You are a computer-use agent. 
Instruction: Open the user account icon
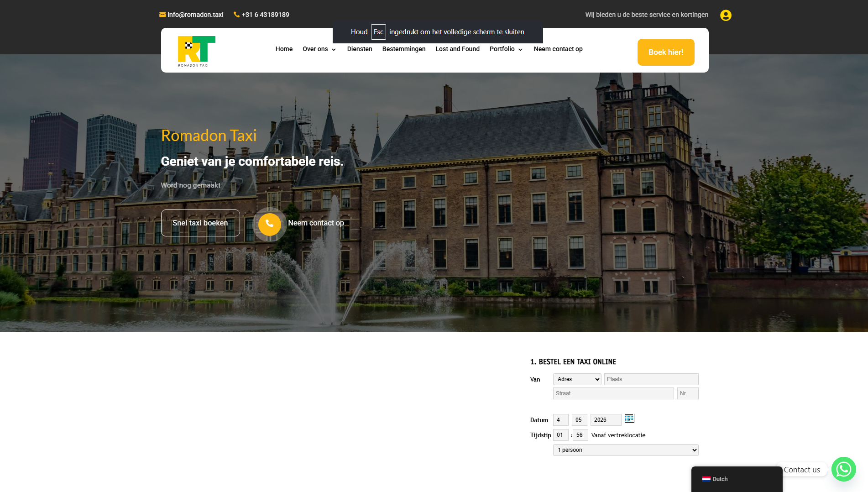click(x=726, y=15)
